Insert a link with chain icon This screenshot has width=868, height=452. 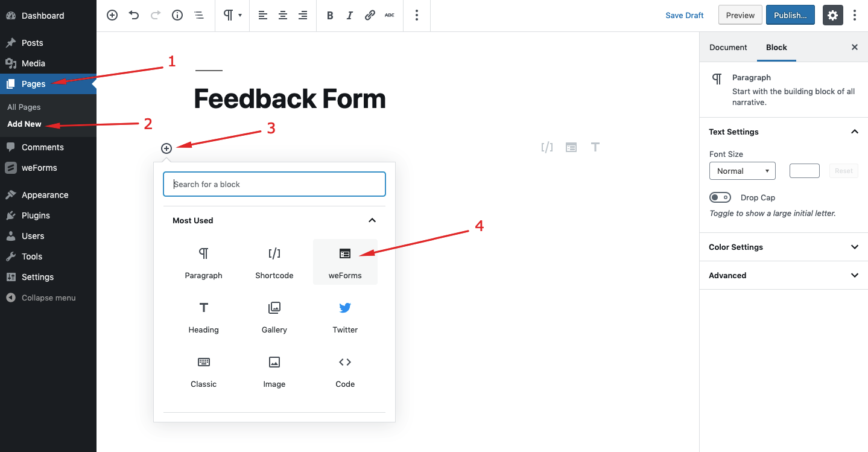(370, 16)
